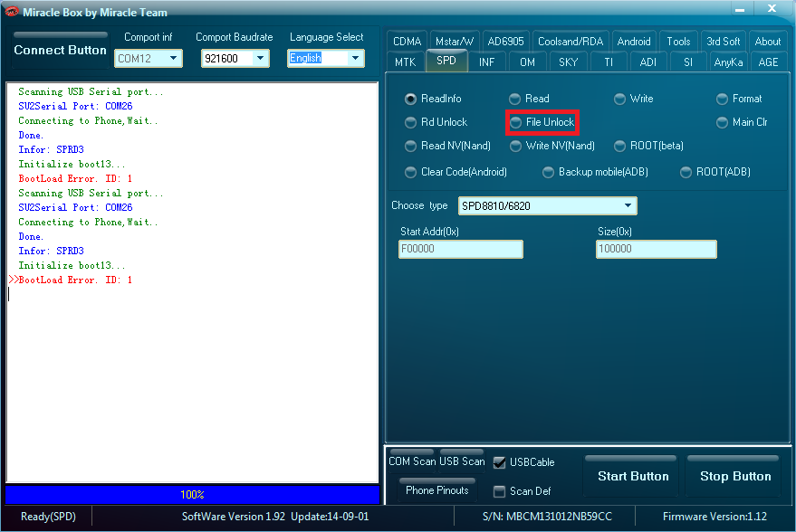The height and width of the screenshot is (532, 796).
Task: Switch to the ADI tab
Action: pyautogui.click(x=647, y=62)
